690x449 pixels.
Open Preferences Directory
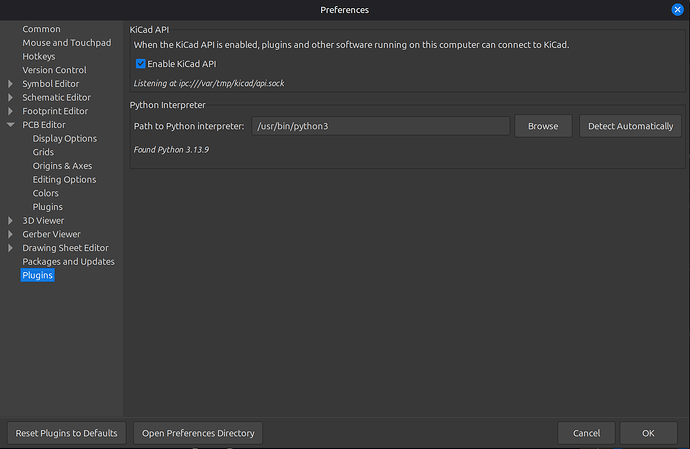[198, 433]
